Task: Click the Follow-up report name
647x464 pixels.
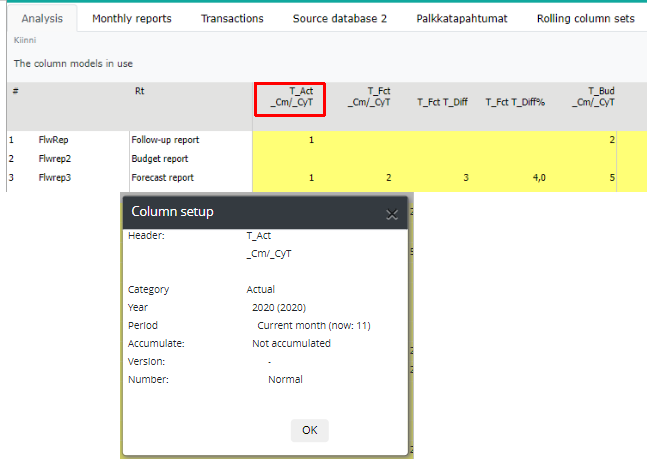Action: click(x=165, y=140)
